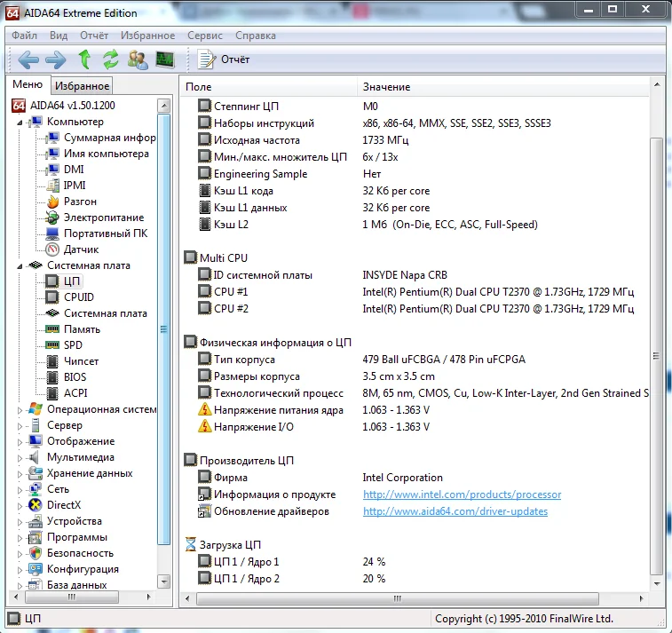Open Датчик sensor item in tree
This screenshot has width=672, height=633.
[x=81, y=249]
